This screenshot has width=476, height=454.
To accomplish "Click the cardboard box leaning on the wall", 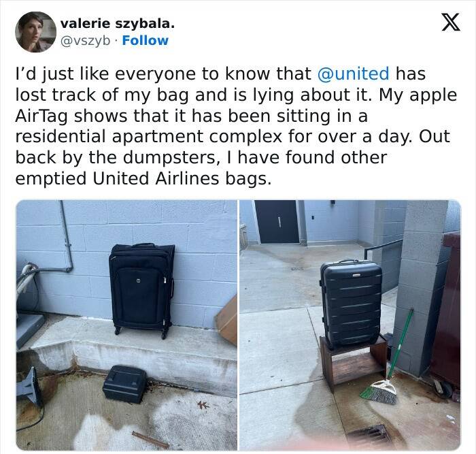I will [x=226, y=320].
